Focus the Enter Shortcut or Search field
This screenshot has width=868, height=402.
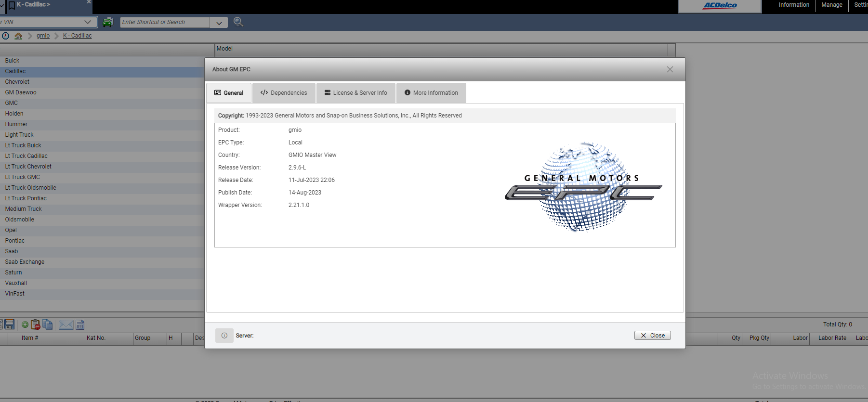(x=165, y=22)
